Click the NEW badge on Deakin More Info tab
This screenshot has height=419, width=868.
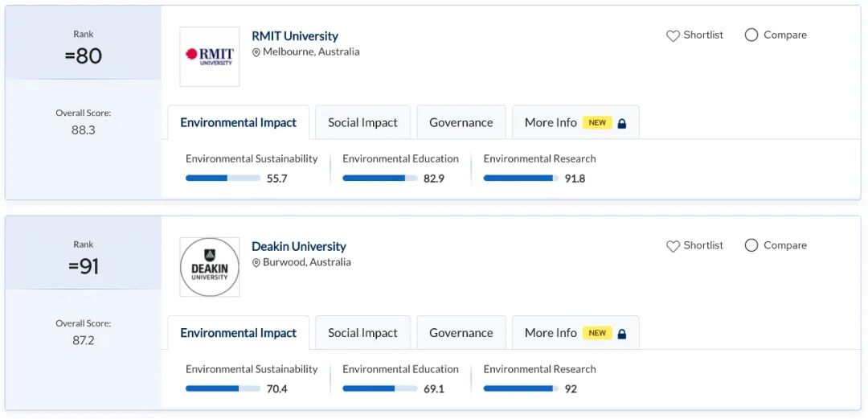597,333
